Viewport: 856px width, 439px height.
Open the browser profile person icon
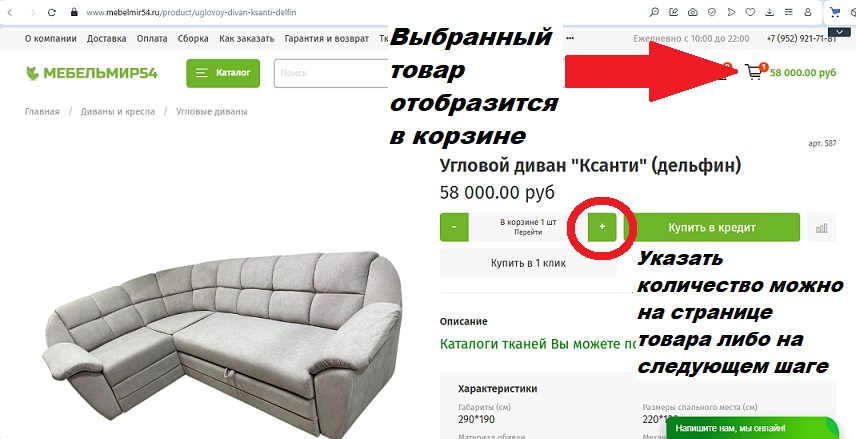click(808, 12)
